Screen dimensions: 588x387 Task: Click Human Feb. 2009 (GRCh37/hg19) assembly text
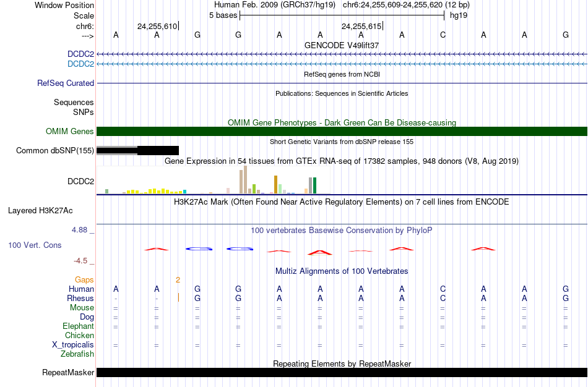pos(275,5)
